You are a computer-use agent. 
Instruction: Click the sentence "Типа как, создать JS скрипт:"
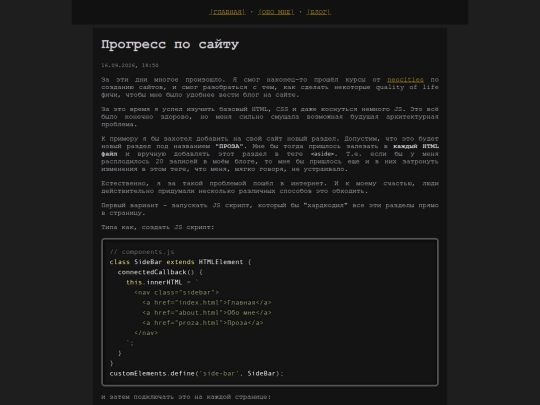tap(158, 227)
